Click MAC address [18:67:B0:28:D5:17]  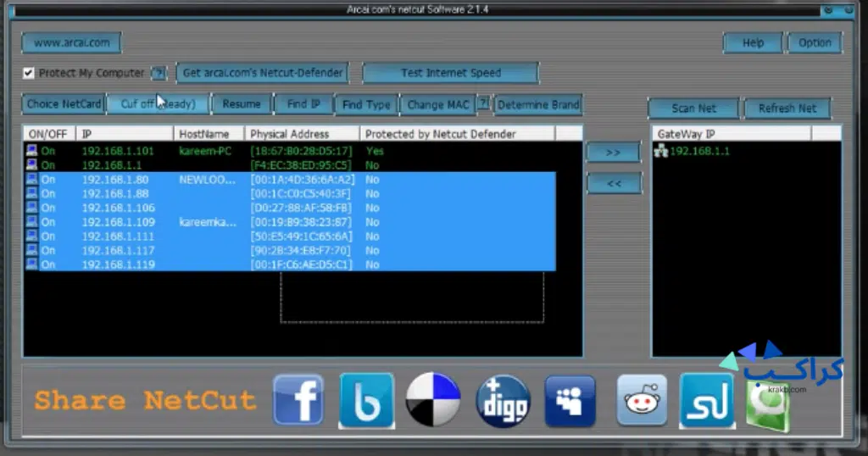click(301, 151)
